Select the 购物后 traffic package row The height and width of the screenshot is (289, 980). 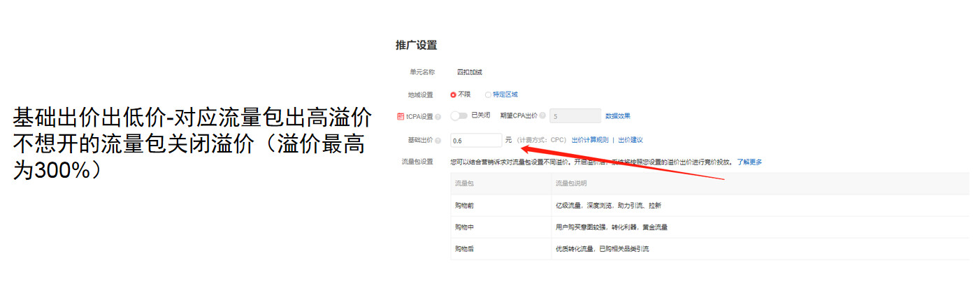tap(465, 249)
